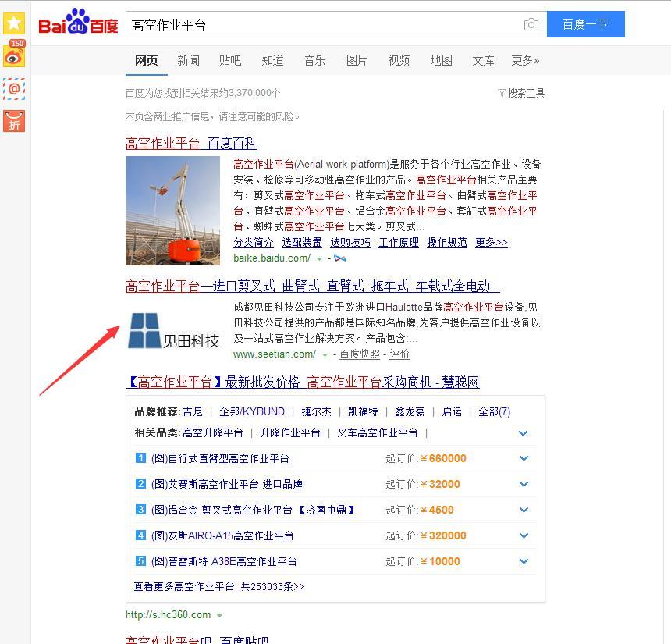This screenshot has width=671, height=644.
Task: Select brand 启运
Action: [x=452, y=411]
